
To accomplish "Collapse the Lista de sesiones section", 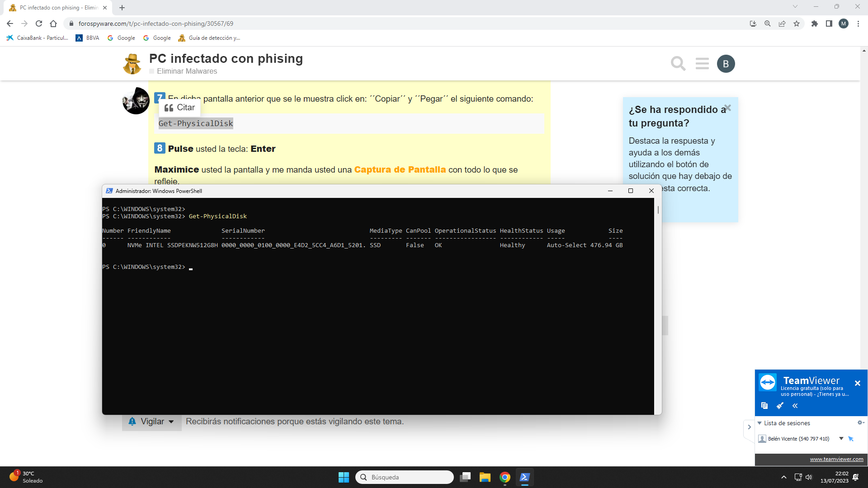I will pos(759,423).
